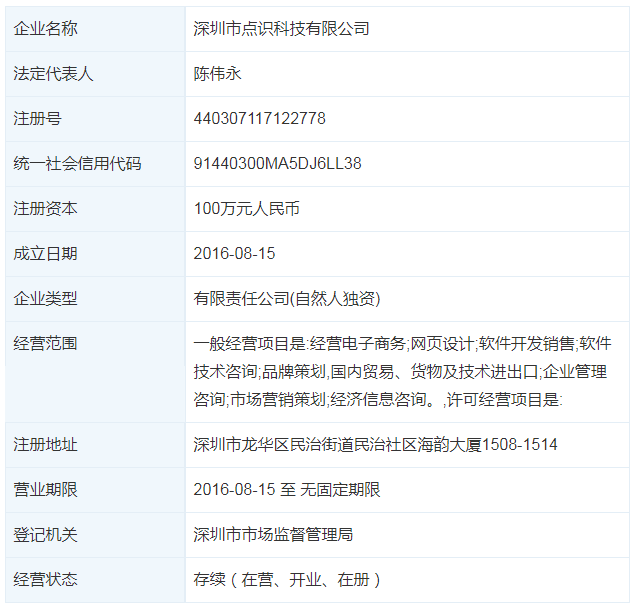The height and width of the screenshot is (608, 637).
Task: Click the business scope description text
Action: 400,371
